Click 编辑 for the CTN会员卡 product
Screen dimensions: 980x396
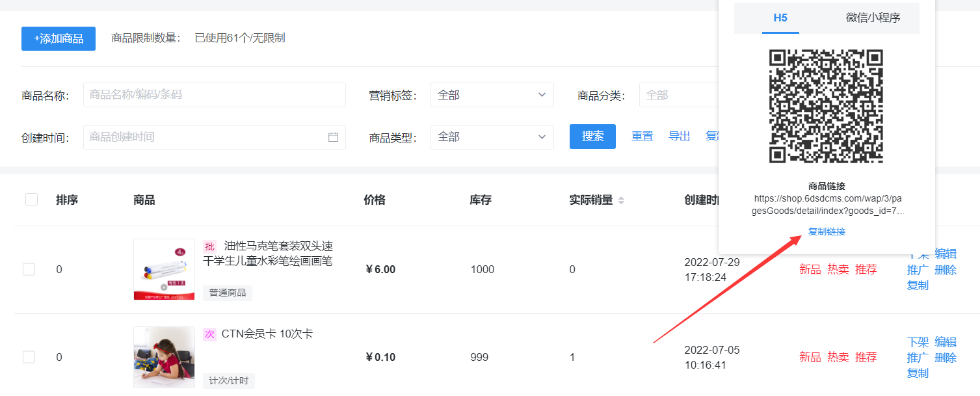click(946, 342)
